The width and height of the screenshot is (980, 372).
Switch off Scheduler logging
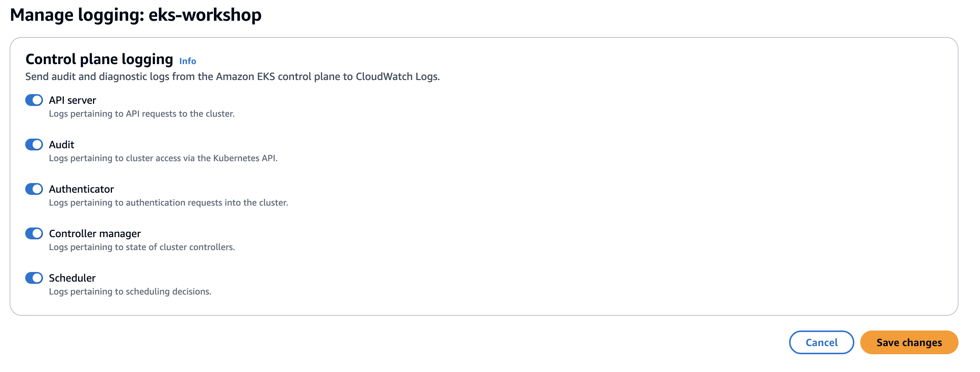click(x=33, y=278)
